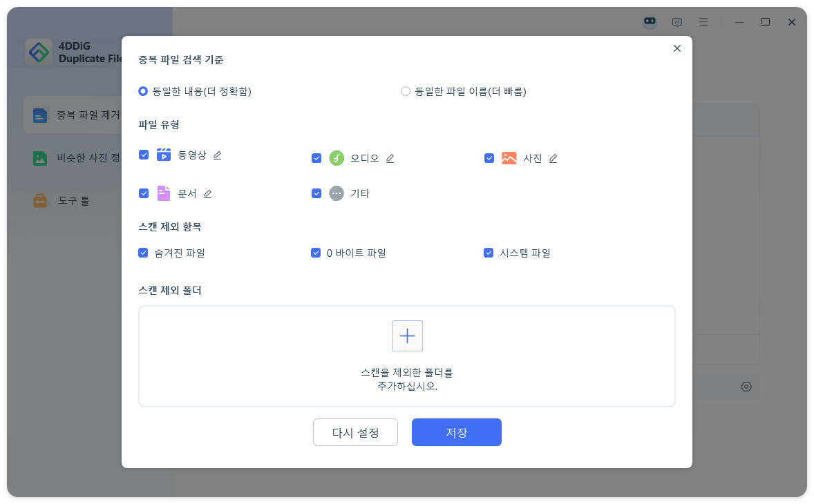The image size is (814, 504).
Task: Click 다시 설정 to reset the criteria
Action: [355, 432]
